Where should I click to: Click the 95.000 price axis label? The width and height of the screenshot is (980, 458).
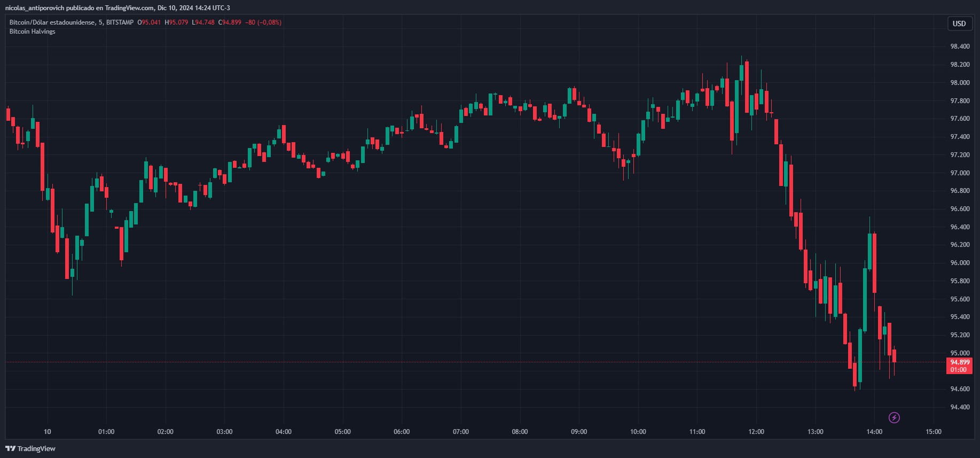[x=960, y=353]
